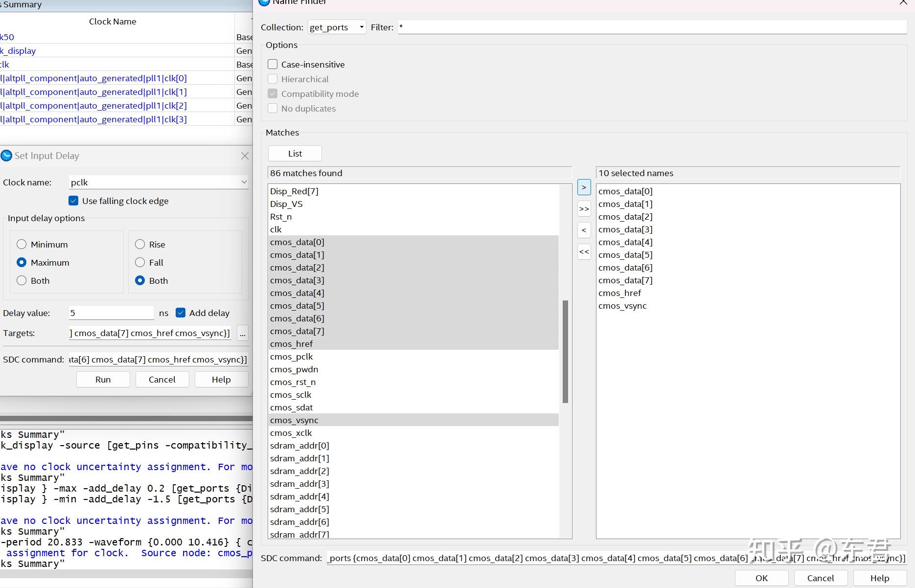Confirm Name Finder with OK button
915x588 pixels.
pyautogui.click(x=761, y=578)
